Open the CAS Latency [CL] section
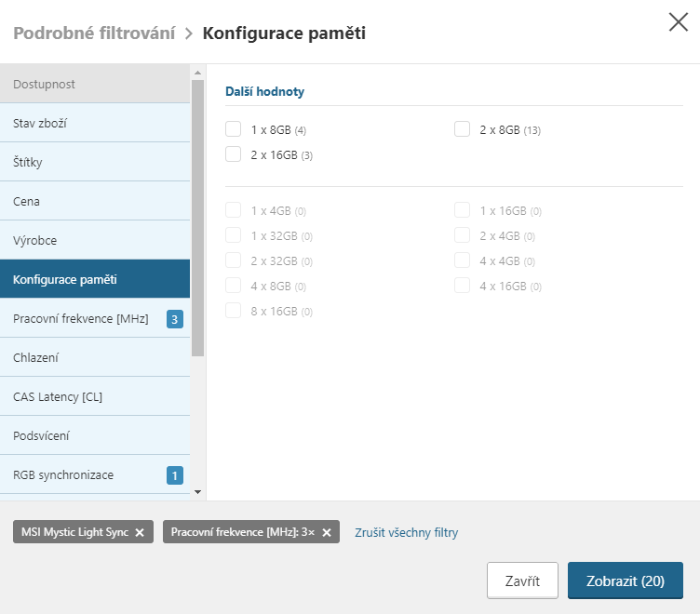The image size is (700, 614). click(95, 396)
